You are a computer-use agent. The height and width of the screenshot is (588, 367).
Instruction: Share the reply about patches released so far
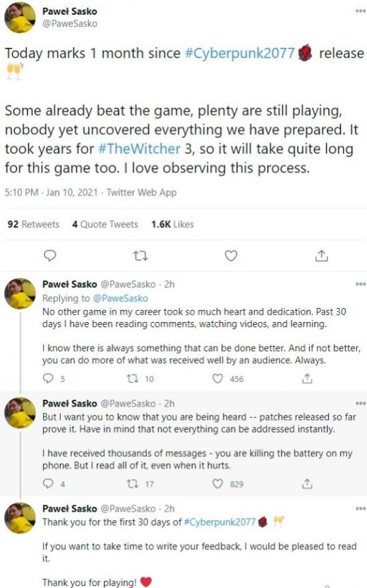307,484
